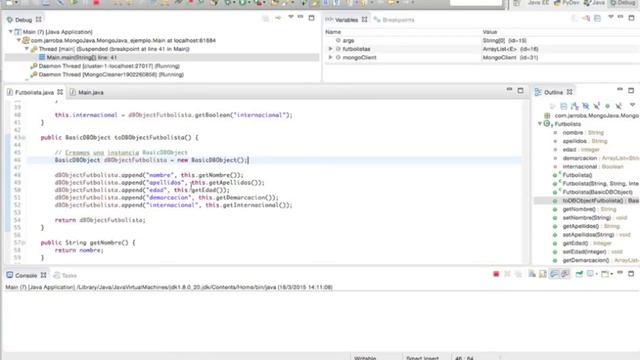Click Collapse All in the Outline toolbar
The width and height of the screenshot is (640, 360).
click(564, 106)
